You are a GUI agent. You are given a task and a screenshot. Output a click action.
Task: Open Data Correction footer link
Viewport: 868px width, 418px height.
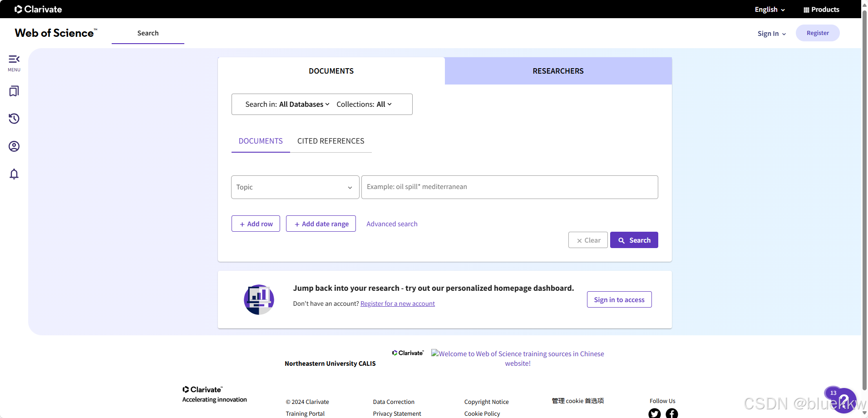(x=394, y=402)
